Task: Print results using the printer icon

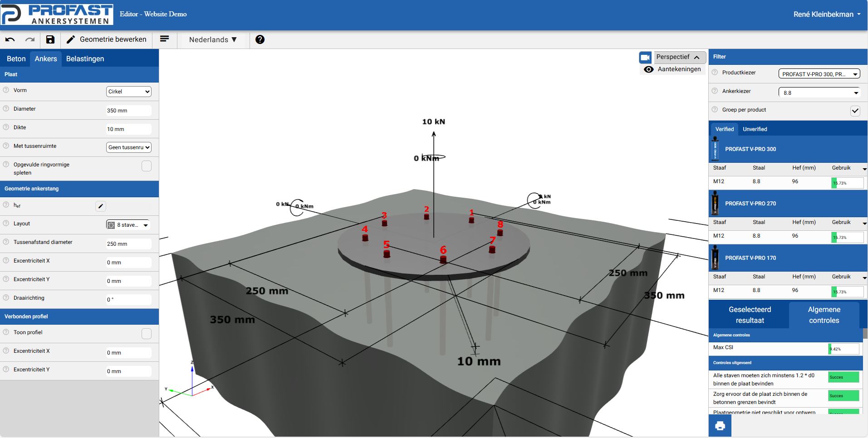Action: tap(720, 426)
